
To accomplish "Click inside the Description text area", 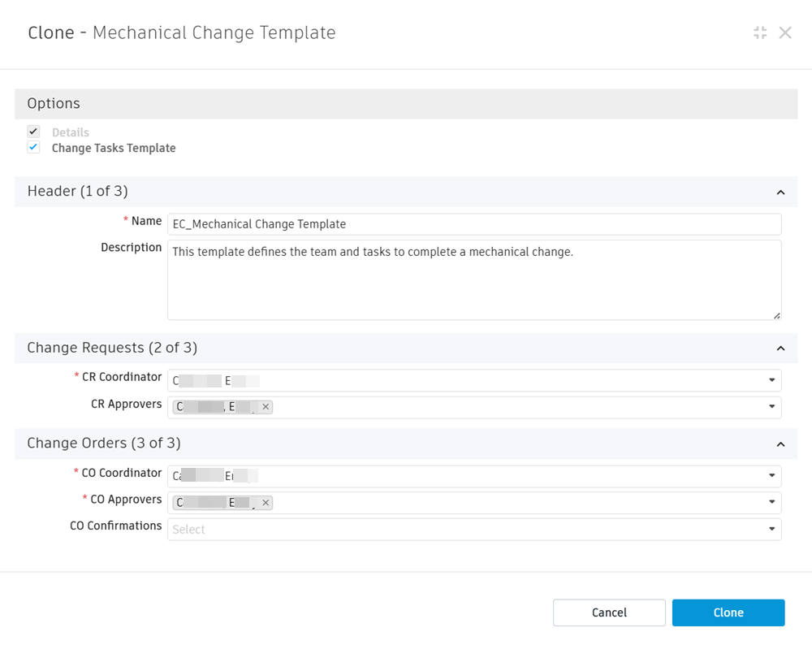I will point(474,280).
